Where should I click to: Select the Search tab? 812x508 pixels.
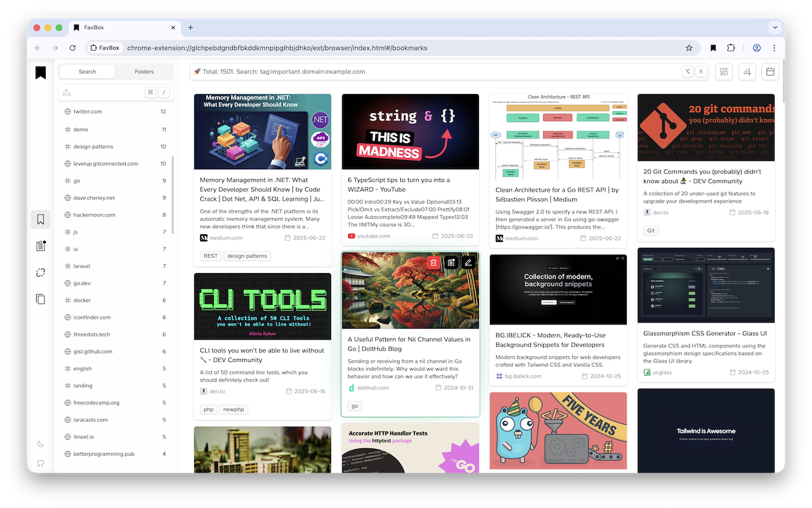pos(87,71)
